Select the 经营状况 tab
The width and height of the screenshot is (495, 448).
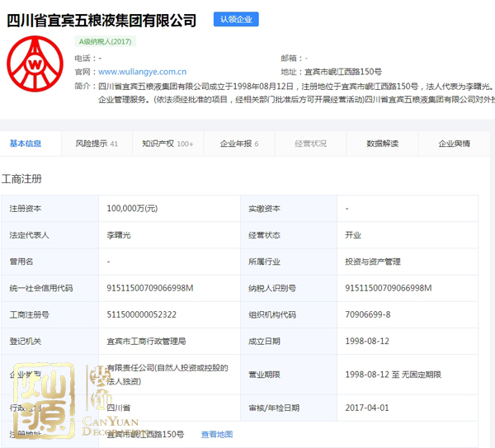click(x=311, y=144)
